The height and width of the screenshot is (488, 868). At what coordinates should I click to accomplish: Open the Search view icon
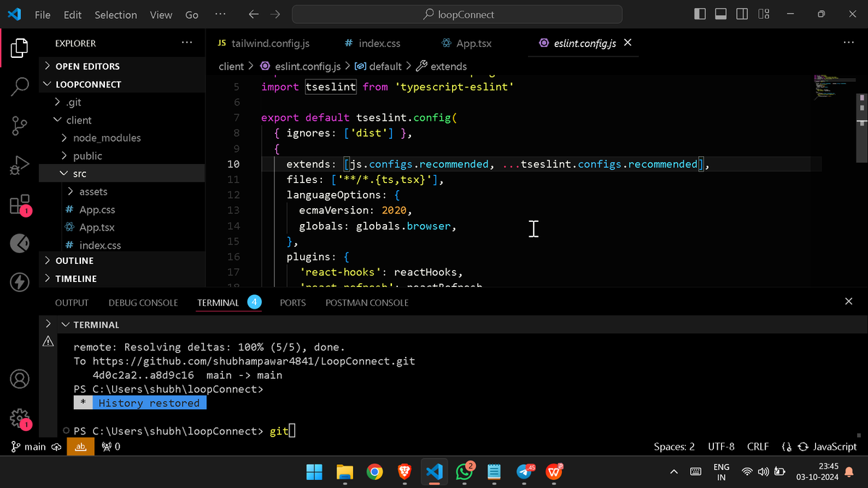(20, 87)
